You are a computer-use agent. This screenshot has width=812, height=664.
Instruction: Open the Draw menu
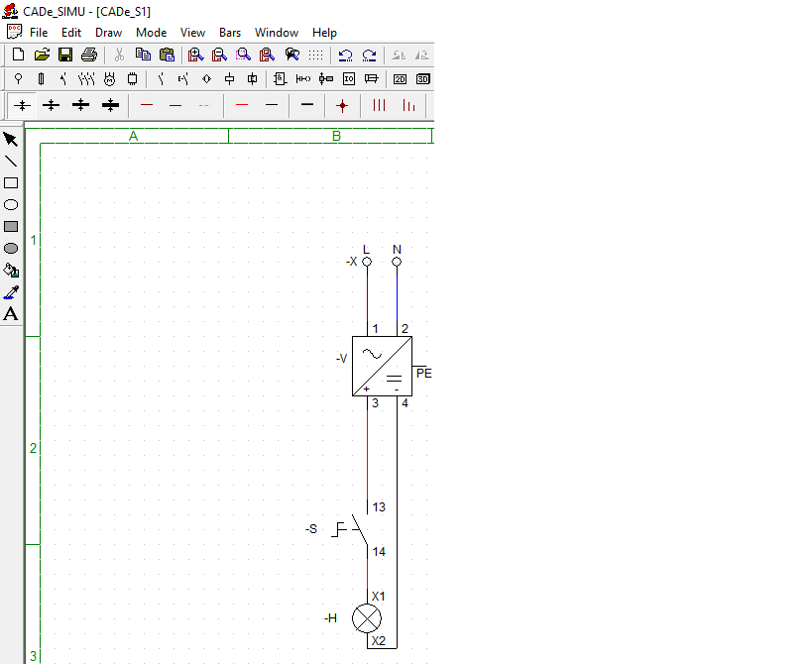(108, 33)
